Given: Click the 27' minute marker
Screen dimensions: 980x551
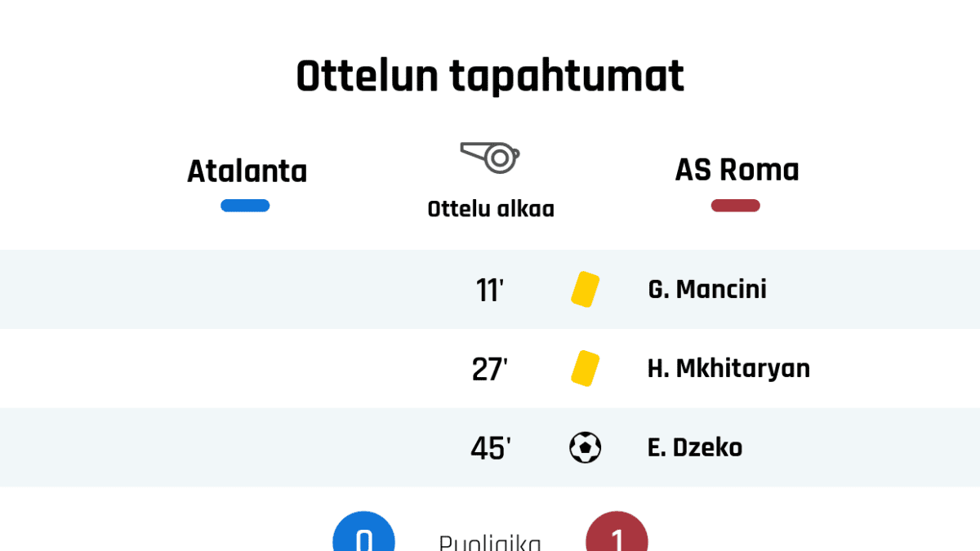Looking at the screenshot, I should (490, 369).
